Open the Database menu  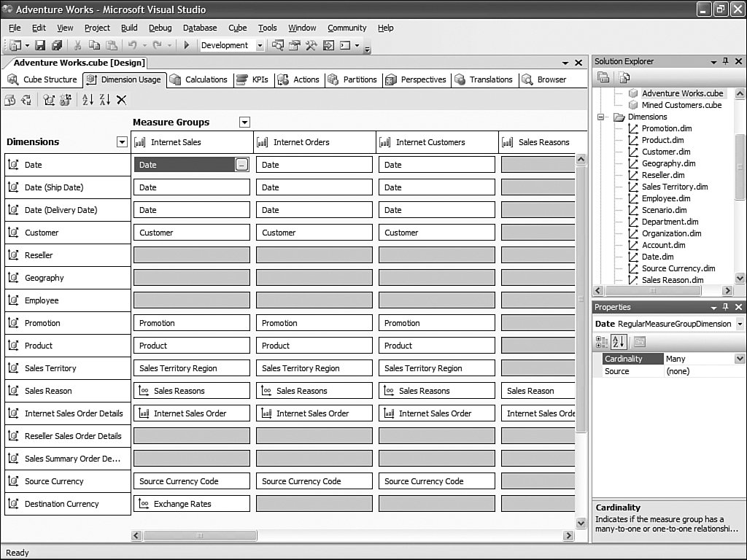pyautogui.click(x=200, y=28)
